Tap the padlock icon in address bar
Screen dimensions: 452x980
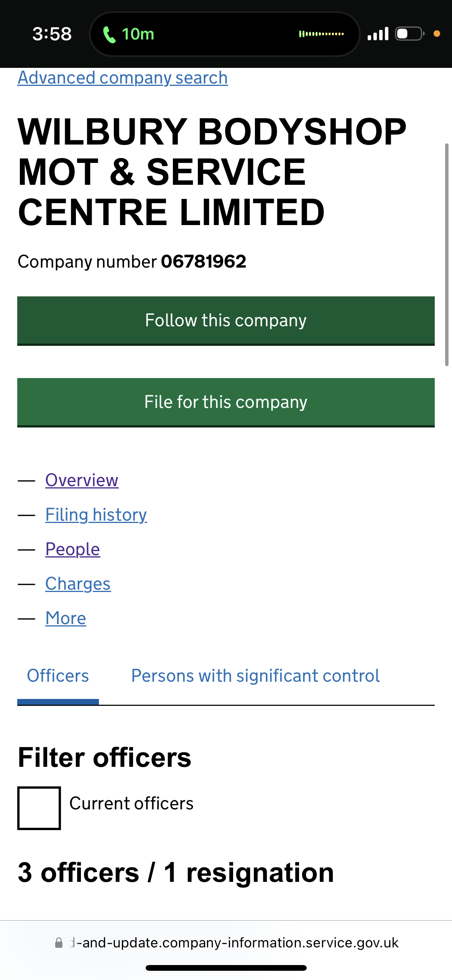click(59, 943)
